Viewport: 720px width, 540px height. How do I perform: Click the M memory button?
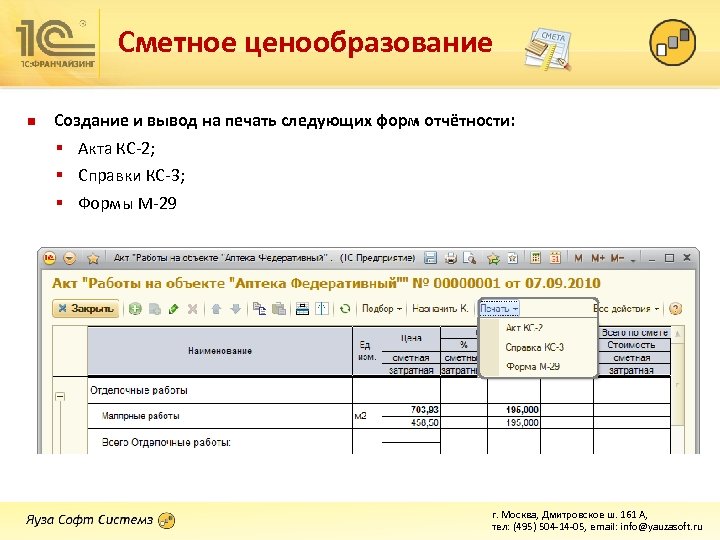[578, 259]
